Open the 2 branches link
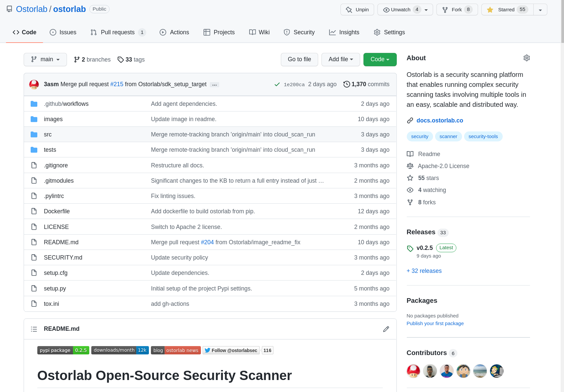 tap(92, 60)
